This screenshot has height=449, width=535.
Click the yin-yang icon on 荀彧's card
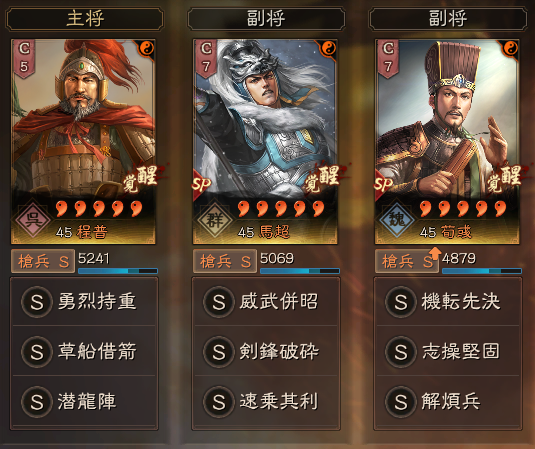tap(511, 48)
